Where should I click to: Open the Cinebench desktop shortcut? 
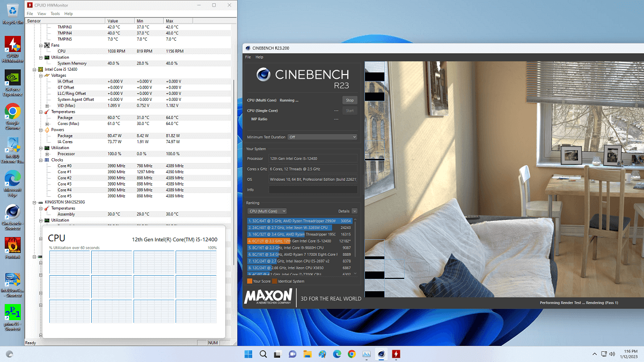click(x=12, y=217)
